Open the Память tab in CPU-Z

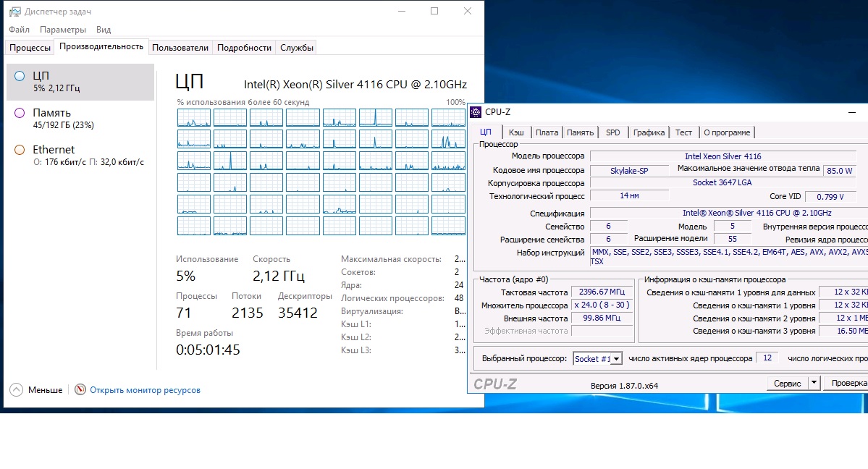tap(580, 132)
